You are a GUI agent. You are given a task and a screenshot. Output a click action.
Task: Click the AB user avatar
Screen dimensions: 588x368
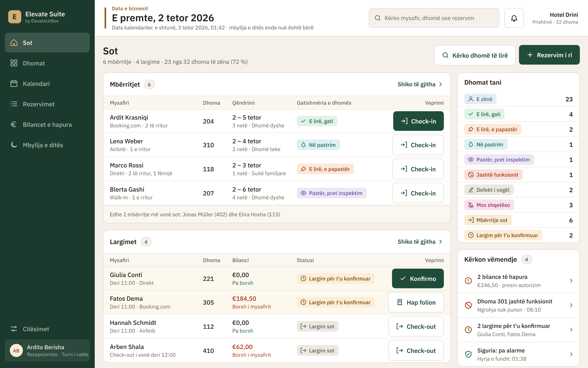(16, 350)
